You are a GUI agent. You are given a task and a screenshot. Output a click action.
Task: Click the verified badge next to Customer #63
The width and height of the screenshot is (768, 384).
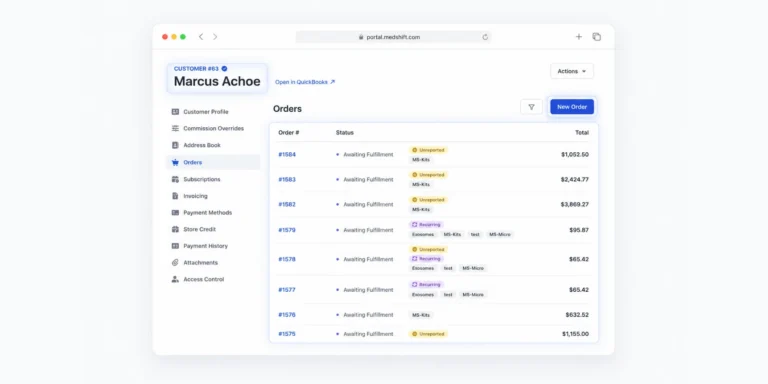224,69
